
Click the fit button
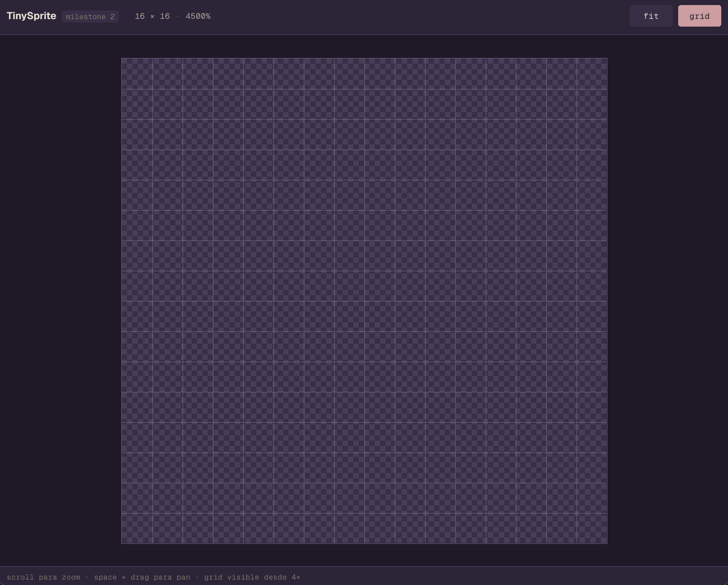click(651, 16)
